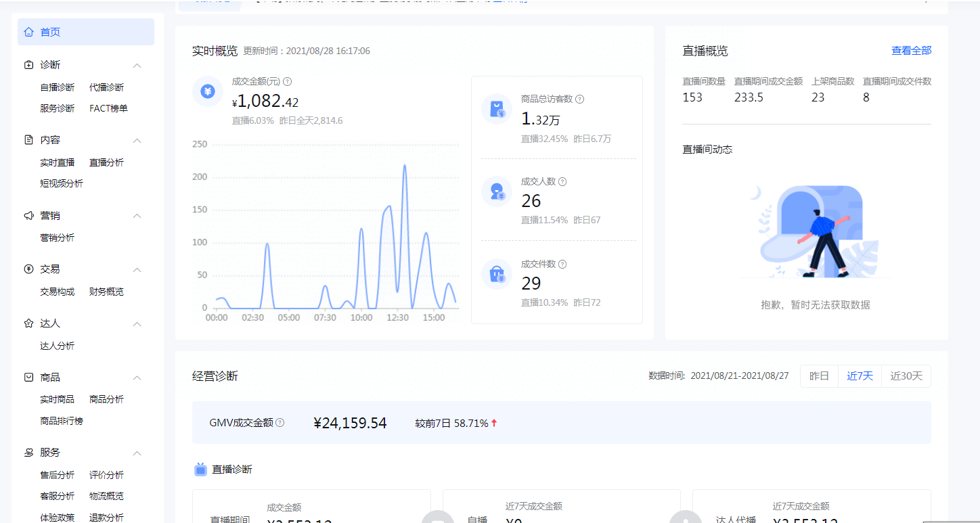Image resolution: width=980 pixels, height=523 pixels.
Task: Click the empty-data illustration in 直播间动态
Action: coord(816,230)
